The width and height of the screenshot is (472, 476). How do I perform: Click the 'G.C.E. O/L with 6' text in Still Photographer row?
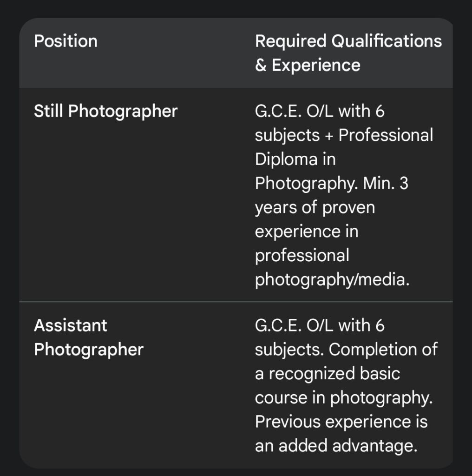(320, 112)
